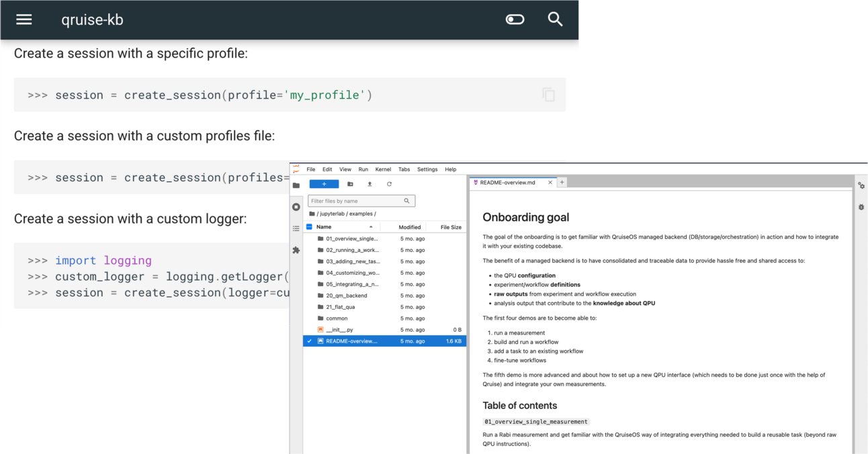
Task: Sort files by File Size column
Action: (451, 227)
